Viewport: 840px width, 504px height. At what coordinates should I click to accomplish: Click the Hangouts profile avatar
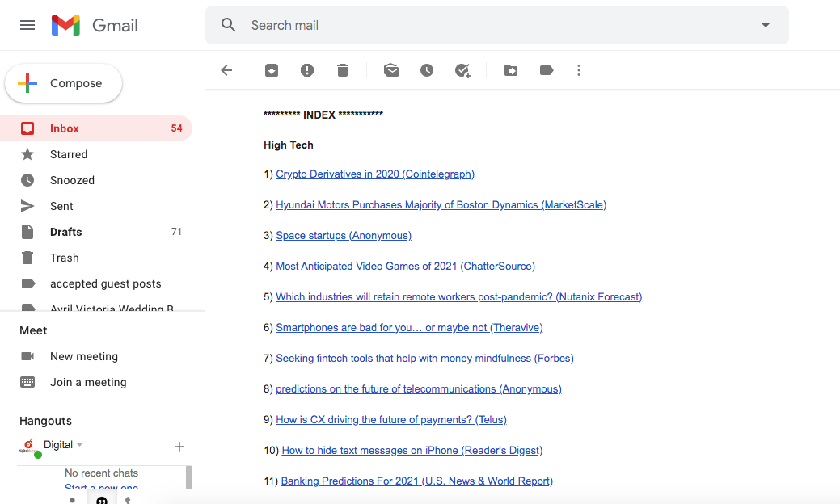29,447
